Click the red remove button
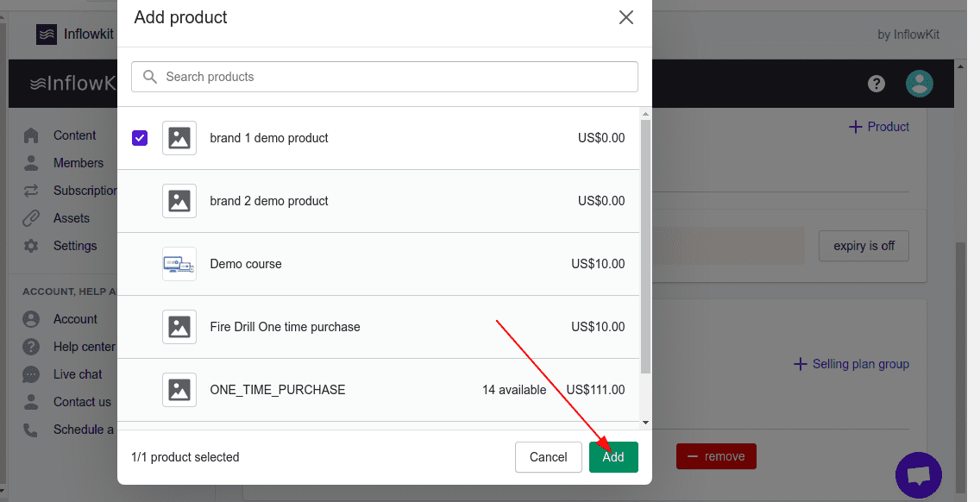This screenshot has height=502, width=980. pos(715,457)
